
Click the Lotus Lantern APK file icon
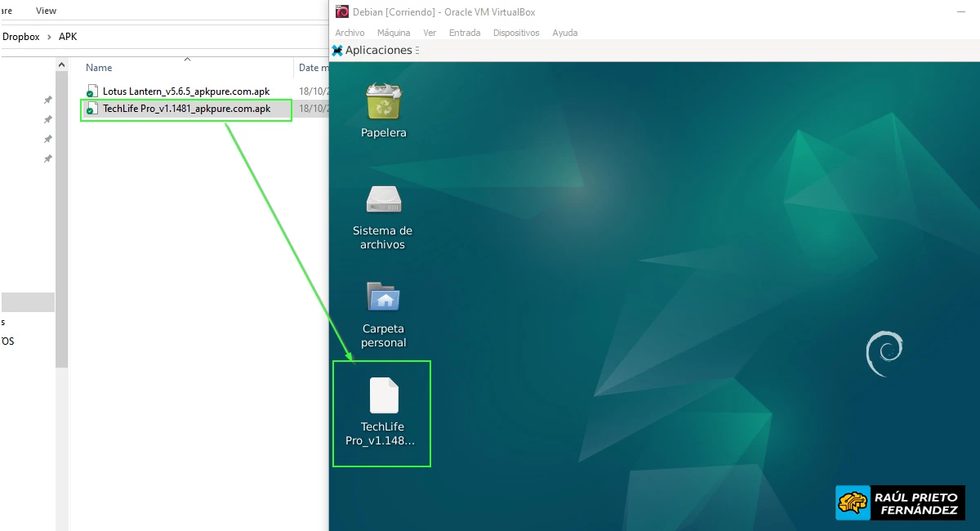[92, 91]
